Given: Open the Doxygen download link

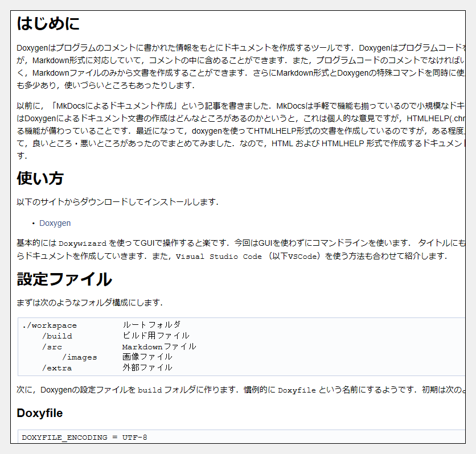Looking at the screenshot, I should coord(55,223).
